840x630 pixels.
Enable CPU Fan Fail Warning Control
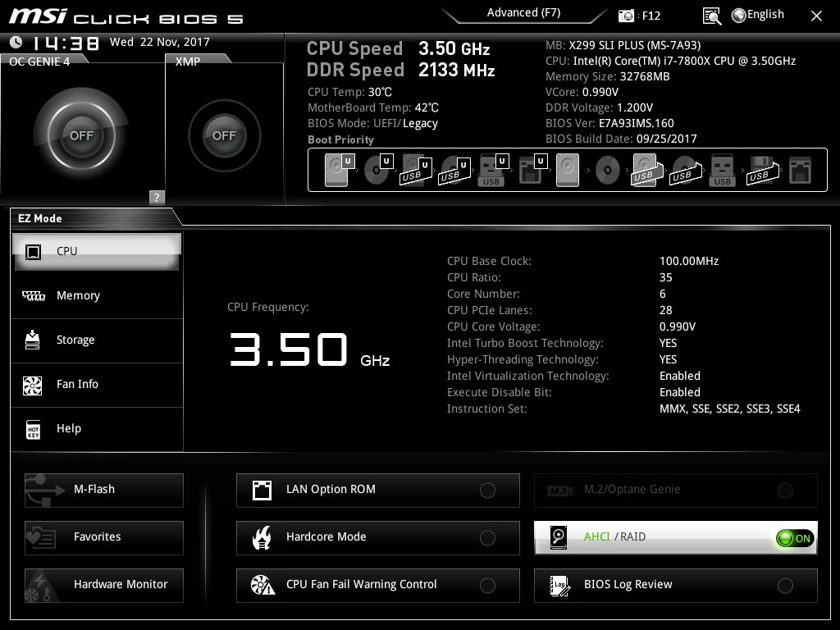point(377,586)
